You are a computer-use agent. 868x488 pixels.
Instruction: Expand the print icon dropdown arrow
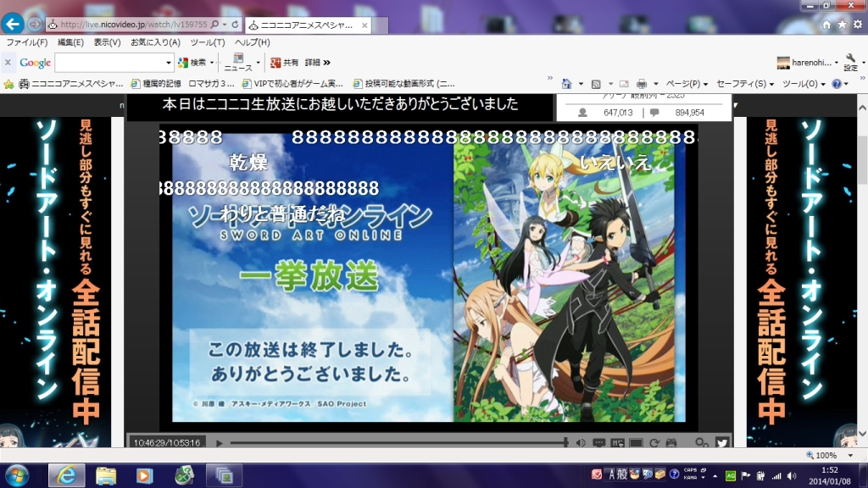655,84
